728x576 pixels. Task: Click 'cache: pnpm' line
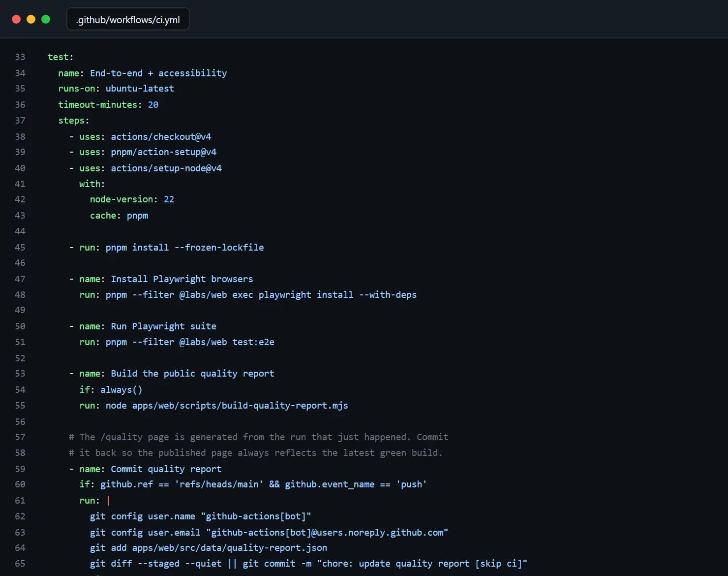[x=119, y=216]
